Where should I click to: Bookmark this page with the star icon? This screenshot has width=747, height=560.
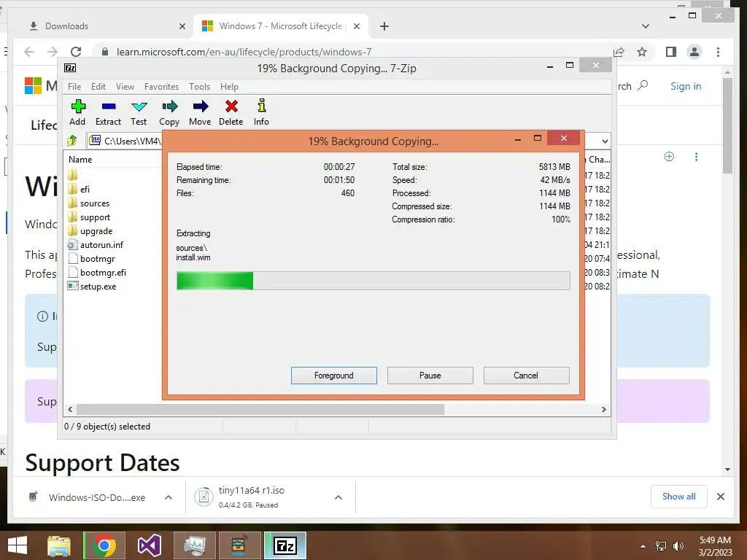coord(642,52)
